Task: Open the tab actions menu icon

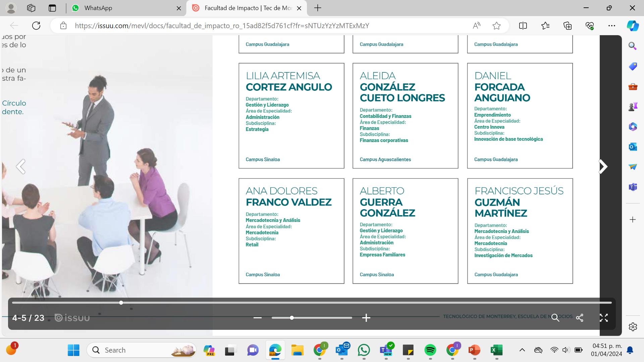Action: click(x=52, y=8)
